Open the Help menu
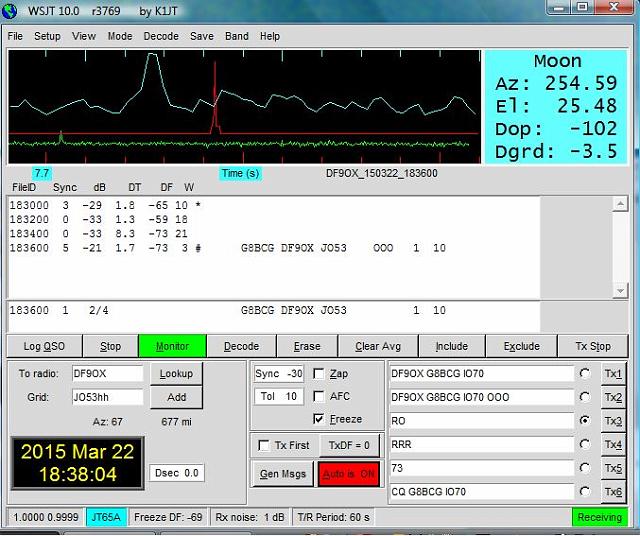 click(270, 36)
